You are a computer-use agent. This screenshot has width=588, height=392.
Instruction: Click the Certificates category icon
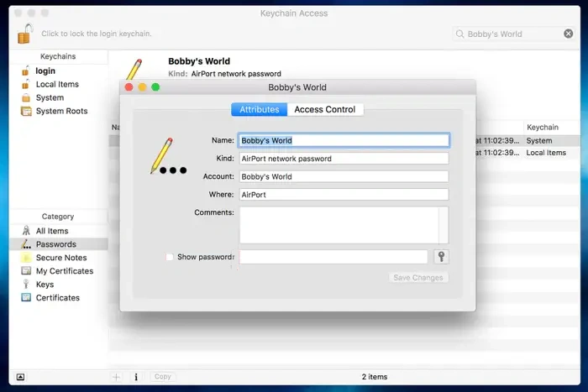26,297
